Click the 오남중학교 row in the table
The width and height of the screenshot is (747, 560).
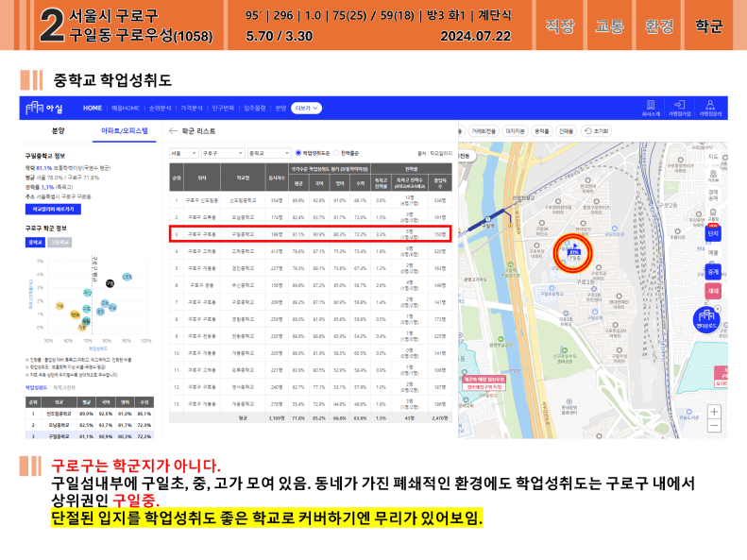click(311, 217)
